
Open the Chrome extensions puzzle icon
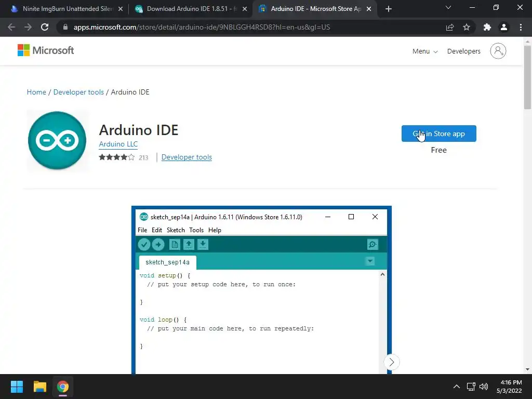[487, 27]
